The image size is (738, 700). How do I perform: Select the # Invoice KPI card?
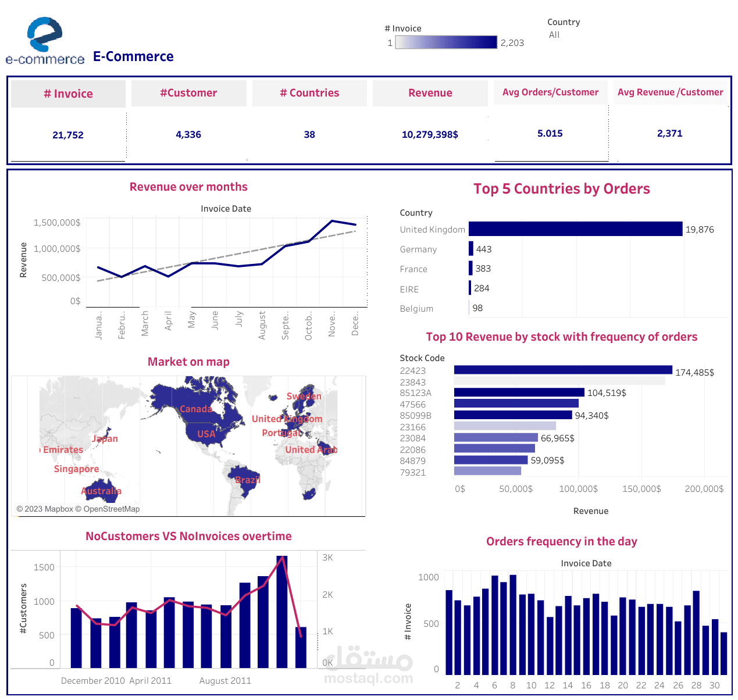click(x=68, y=116)
